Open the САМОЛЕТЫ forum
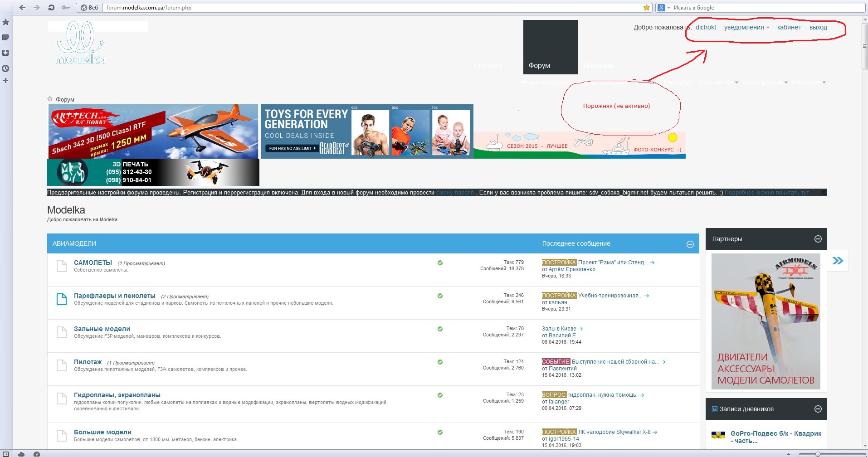Screen dimensions: 868x457 point(93,263)
